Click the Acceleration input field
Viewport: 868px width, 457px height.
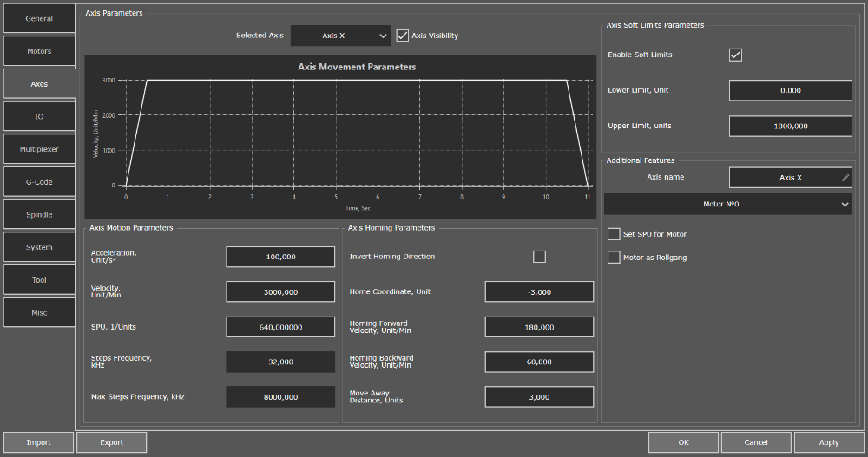[280, 257]
